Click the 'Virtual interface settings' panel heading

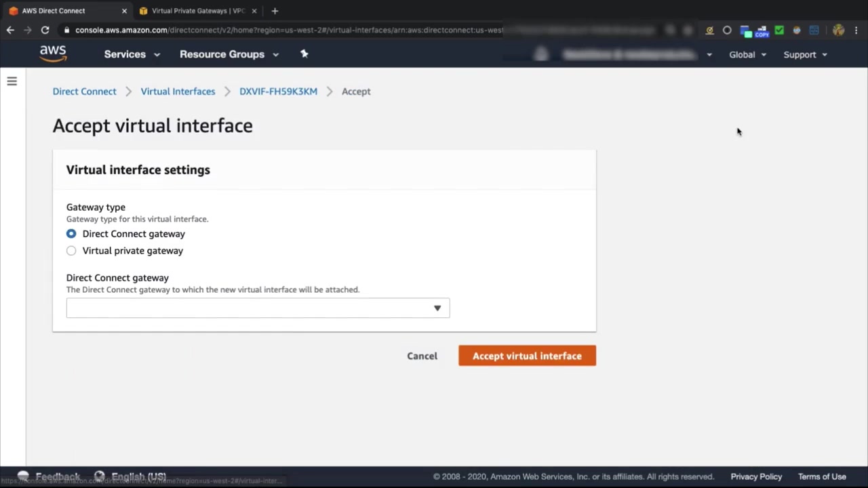click(x=138, y=170)
